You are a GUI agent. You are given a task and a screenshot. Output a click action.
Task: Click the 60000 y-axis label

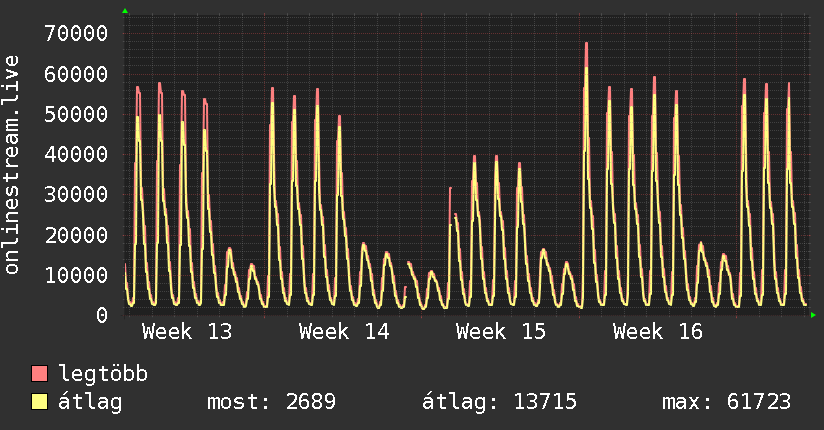[76, 74]
